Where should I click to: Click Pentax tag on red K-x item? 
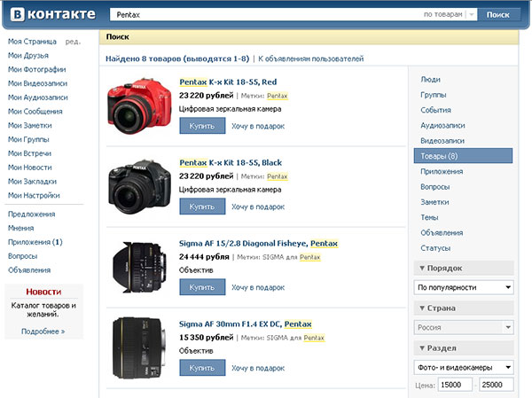tap(278, 96)
